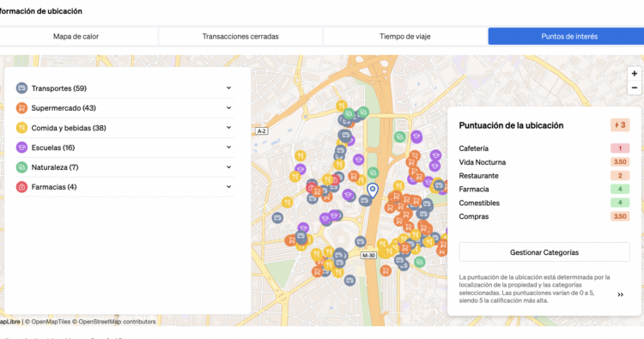Click the transport marker just below the location pin
Screen dimensions: 644x339
pos(365,200)
